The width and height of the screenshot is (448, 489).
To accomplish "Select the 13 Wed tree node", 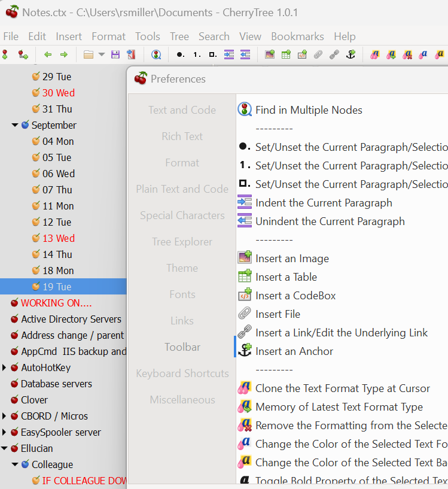I will coord(59,238).
